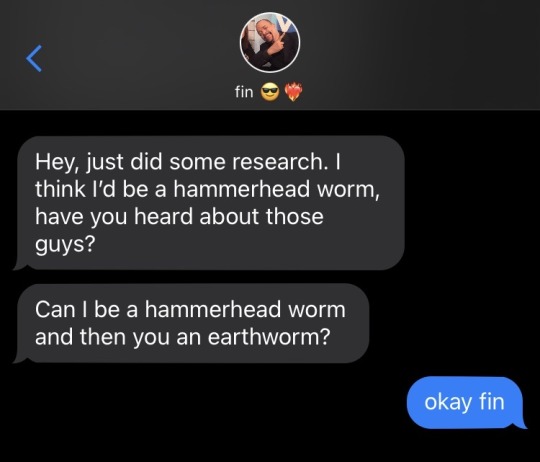Click the line "have you heard about those"
540x462 pixels.
pyautogui.click(x=179, y=217)
